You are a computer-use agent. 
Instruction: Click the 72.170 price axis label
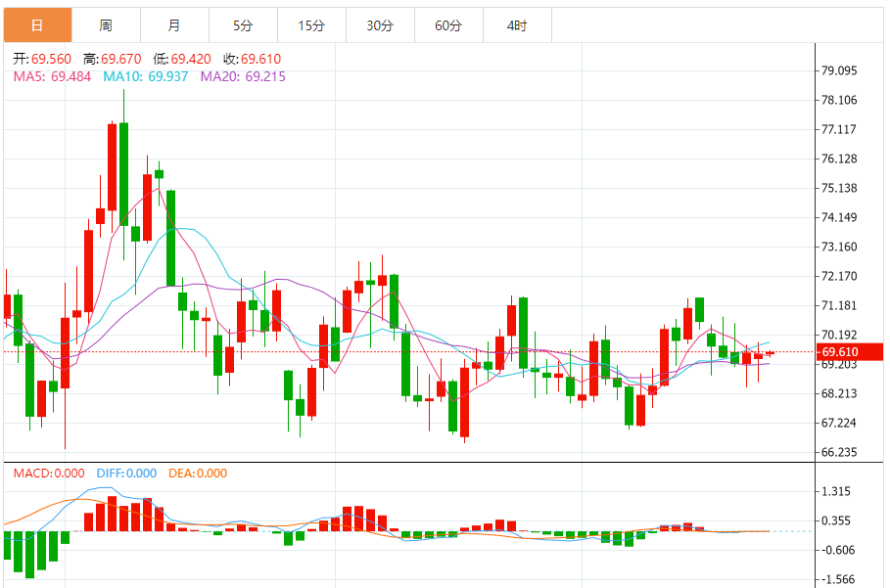[x=839, y=276]
